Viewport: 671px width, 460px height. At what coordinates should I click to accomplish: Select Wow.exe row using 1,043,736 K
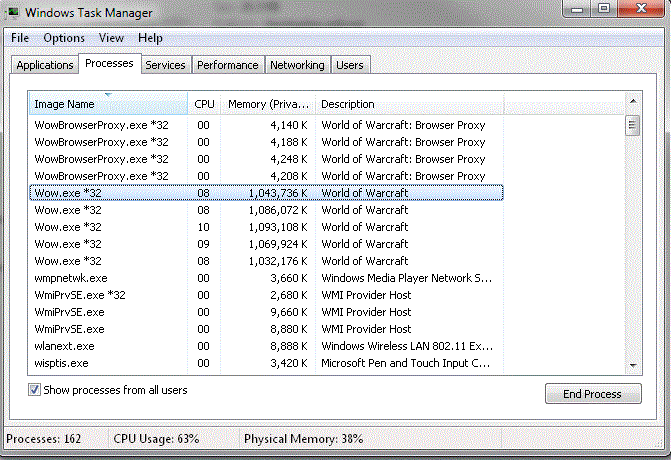(266, 193)
